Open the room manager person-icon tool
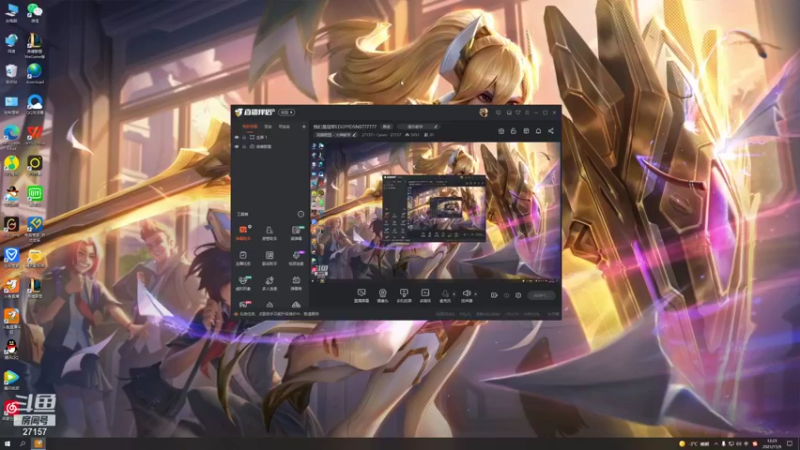800x450 pixels. (269, 233)
